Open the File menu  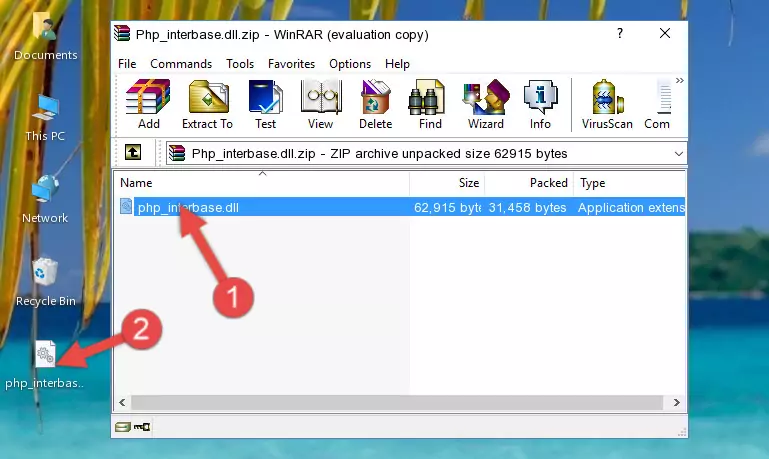[127, 64]
